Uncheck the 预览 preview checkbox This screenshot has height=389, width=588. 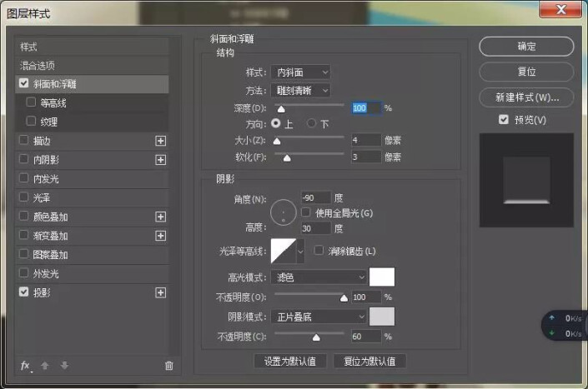tap(503, 120)
